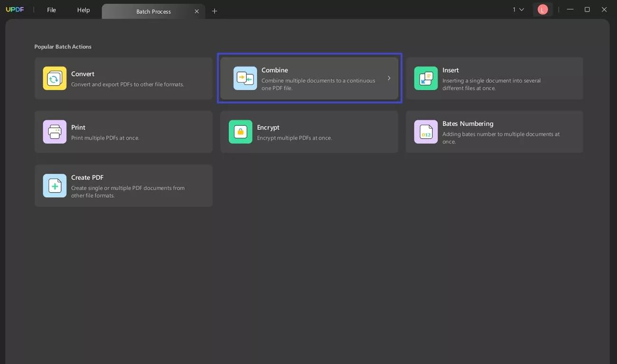This screenshot has width=617, height=364.
Task: Click the Bates Numbering icon
Action: 426,132
